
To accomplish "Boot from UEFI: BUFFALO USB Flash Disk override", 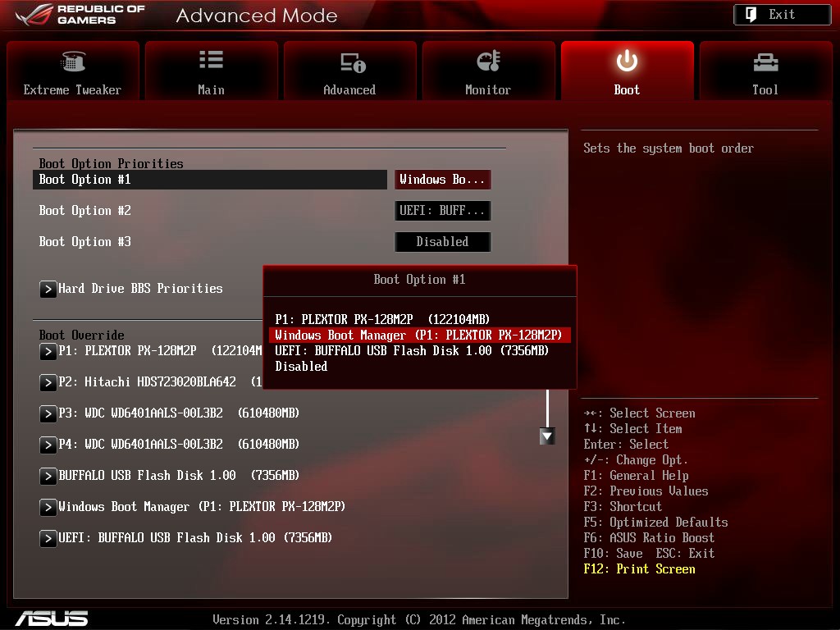I will [195, 537].
